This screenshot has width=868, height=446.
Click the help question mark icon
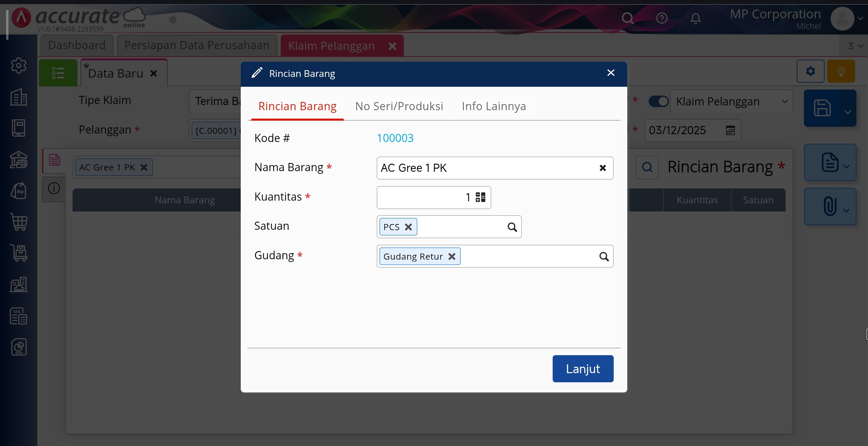click(x=662, y=18)
